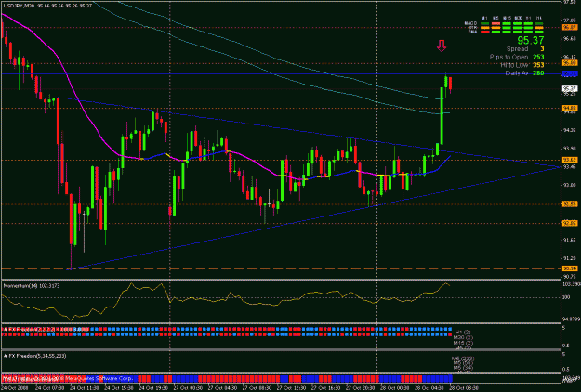Select the Spread label in the info panel
Viewport: 581px width, 392px height.
pos(517,49)
